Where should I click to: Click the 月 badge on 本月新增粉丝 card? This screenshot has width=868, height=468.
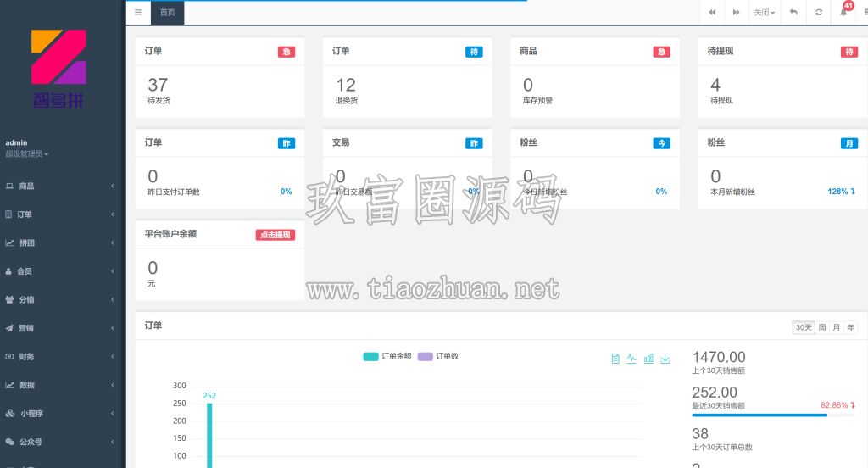pos(849,143)
